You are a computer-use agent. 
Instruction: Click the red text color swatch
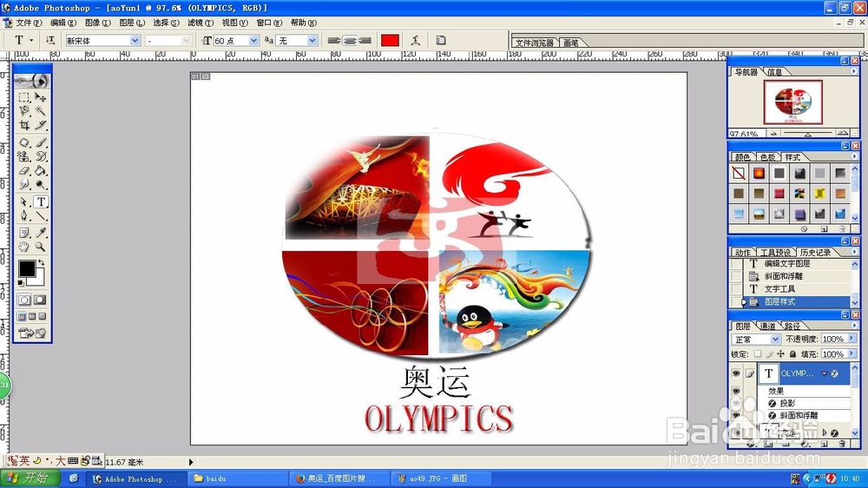(x=391, y=40)
